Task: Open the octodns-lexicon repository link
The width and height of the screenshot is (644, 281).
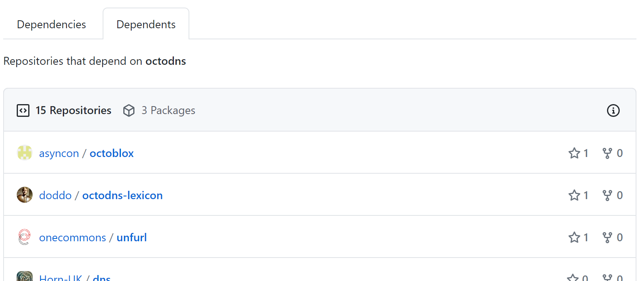Action: tap(122, 196)
